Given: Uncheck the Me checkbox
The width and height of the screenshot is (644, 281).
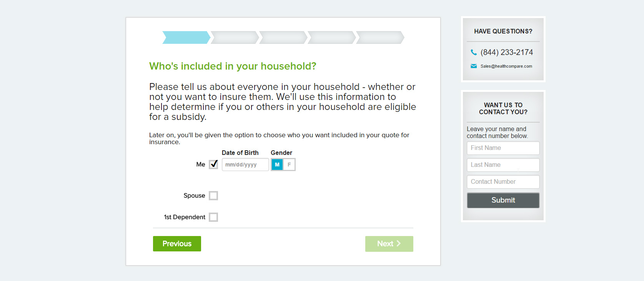Looking at the screenshot, I should (x=213, y=165).
